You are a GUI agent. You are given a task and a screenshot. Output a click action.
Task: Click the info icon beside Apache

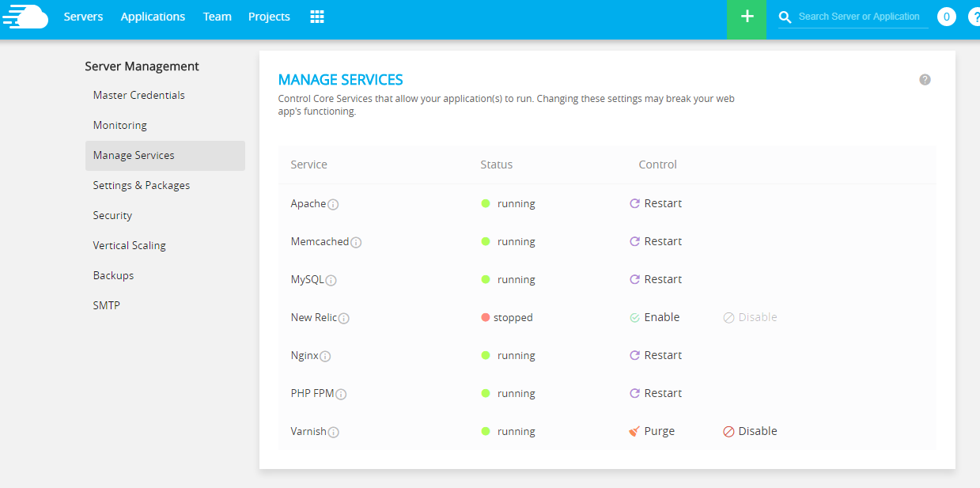334,205
